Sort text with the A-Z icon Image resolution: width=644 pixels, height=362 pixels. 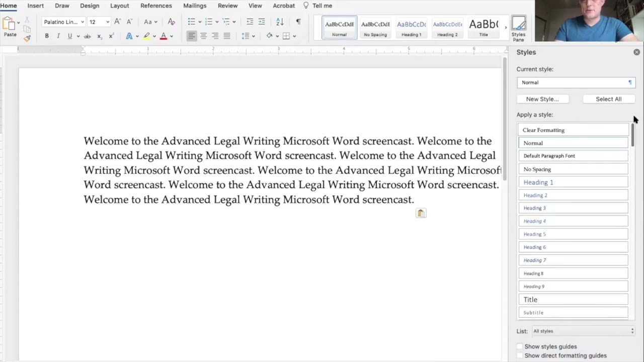click(x=280, y=22)
